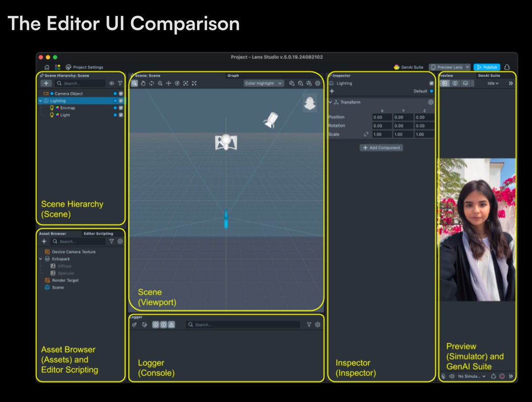
Task: Select the Pan tool in the viewport toolbar
Action: 143,83
